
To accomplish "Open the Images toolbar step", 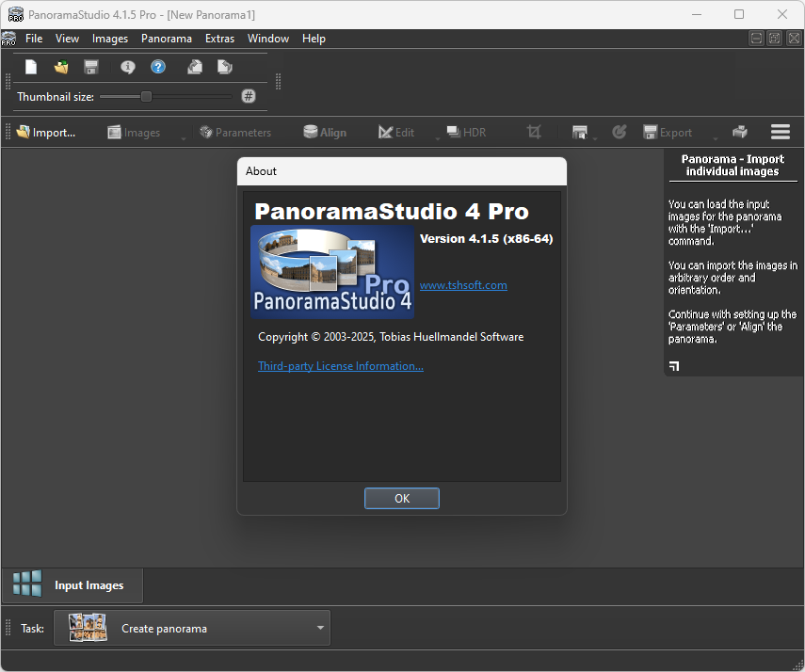I will 134,133.
